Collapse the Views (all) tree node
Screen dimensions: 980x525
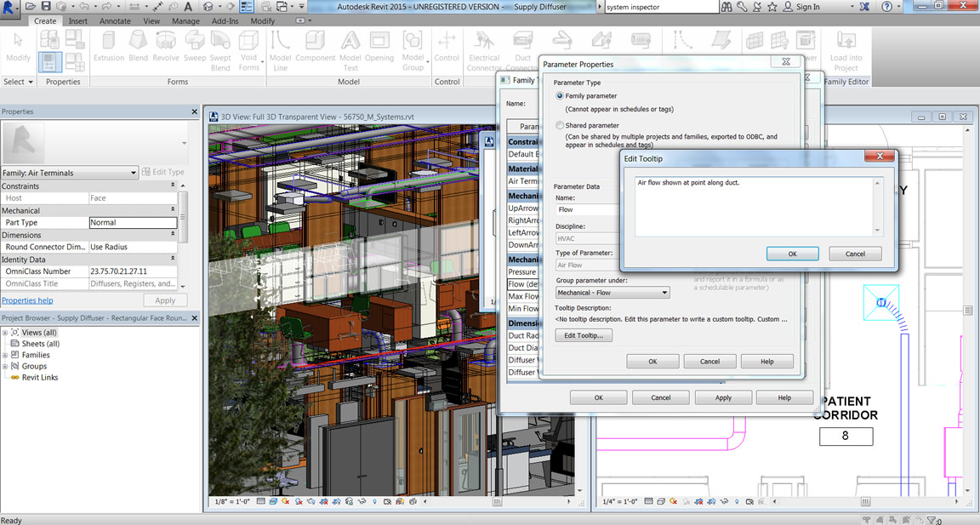click(5, 333)
